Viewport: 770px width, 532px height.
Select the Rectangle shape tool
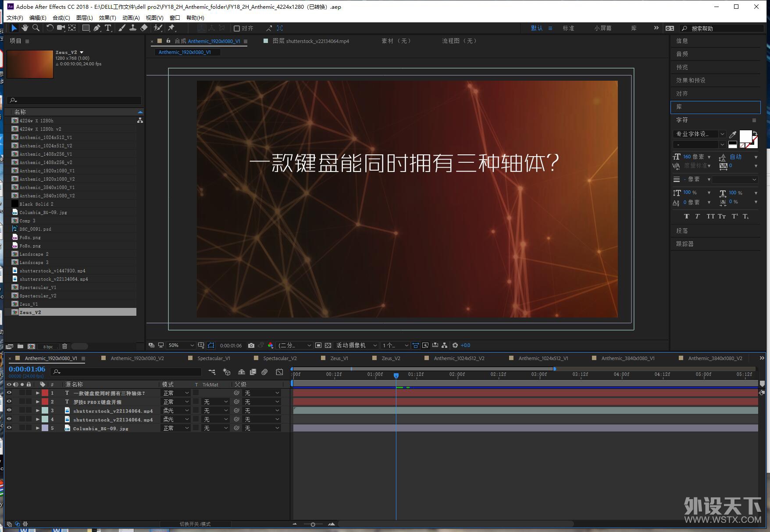tap(86, 28)
